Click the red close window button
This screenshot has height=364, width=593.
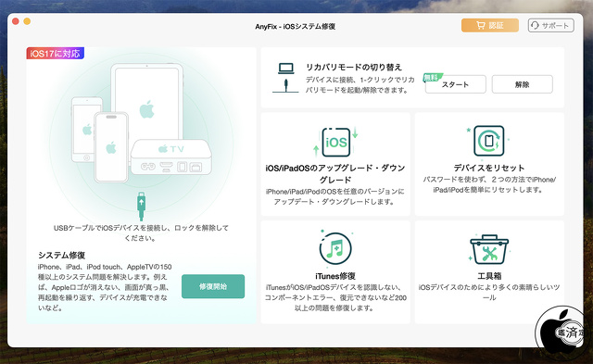pyautogui.click(x=16, y=21)
